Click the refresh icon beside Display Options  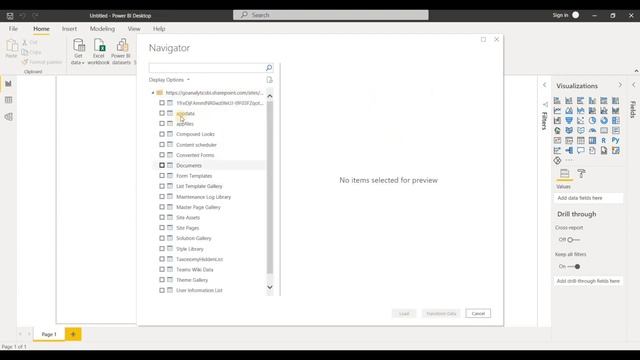click(269, 80)
